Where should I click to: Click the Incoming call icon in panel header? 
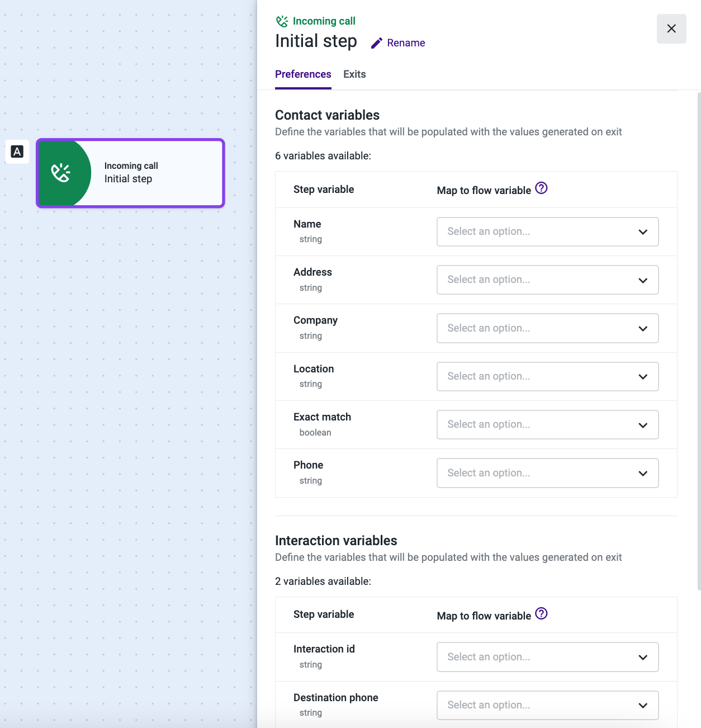tap(282, 21)
